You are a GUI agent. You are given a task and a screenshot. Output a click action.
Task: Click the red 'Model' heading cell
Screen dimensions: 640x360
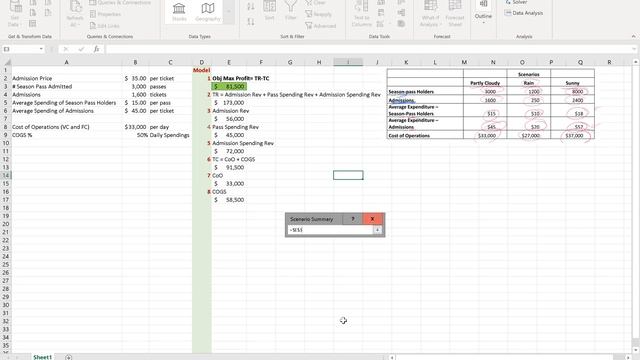tap(202, 70)
